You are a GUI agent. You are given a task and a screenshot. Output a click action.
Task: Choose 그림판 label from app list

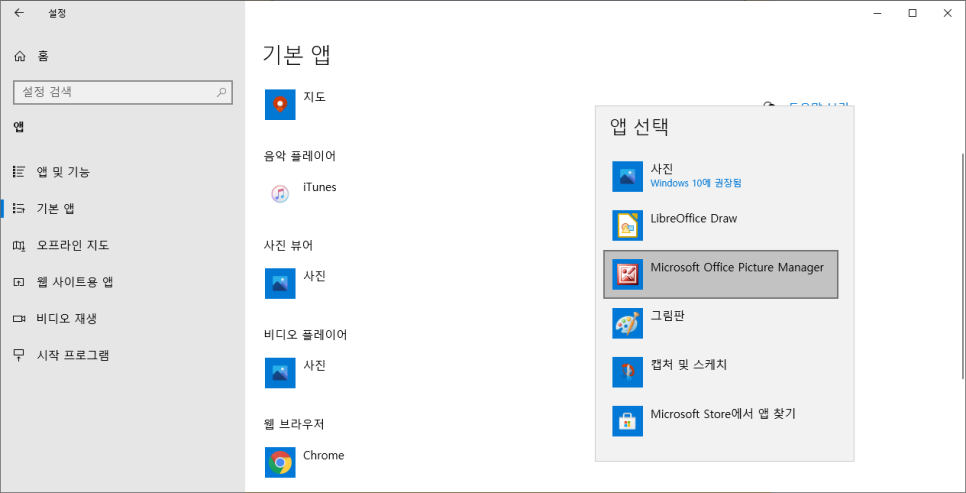tap(668, 316)
